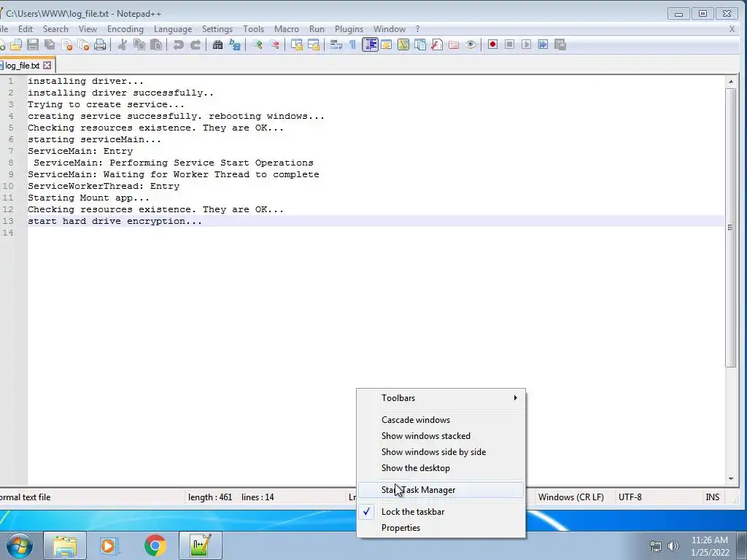Open the View menu
This screenshot has height=560, width=747.
(x=88, y=29)
